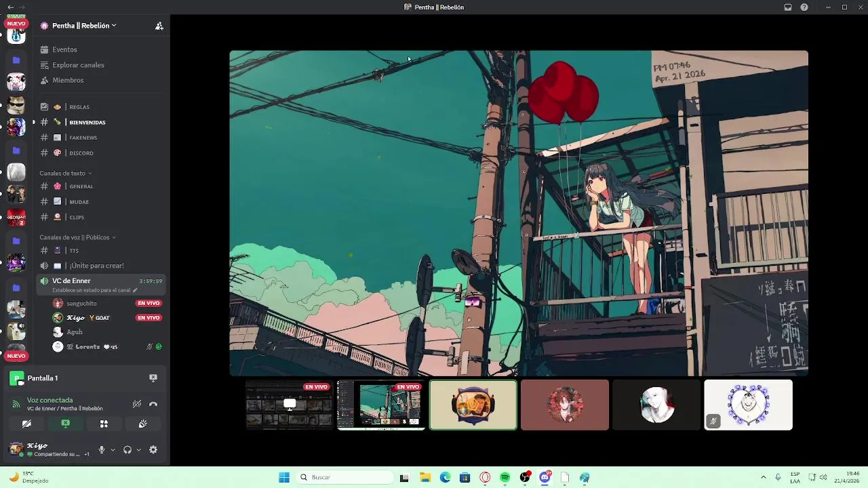Deafen with the headphones icon
This screenshot has width=868, height=488.
pos(127,450)
